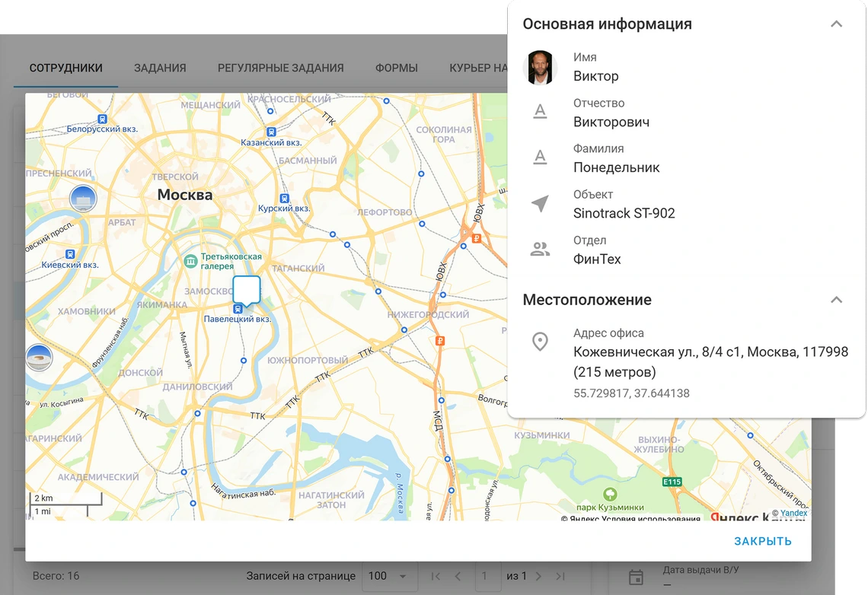
Task: Click the orange parking icon on the map
Action: pos(439,342)
